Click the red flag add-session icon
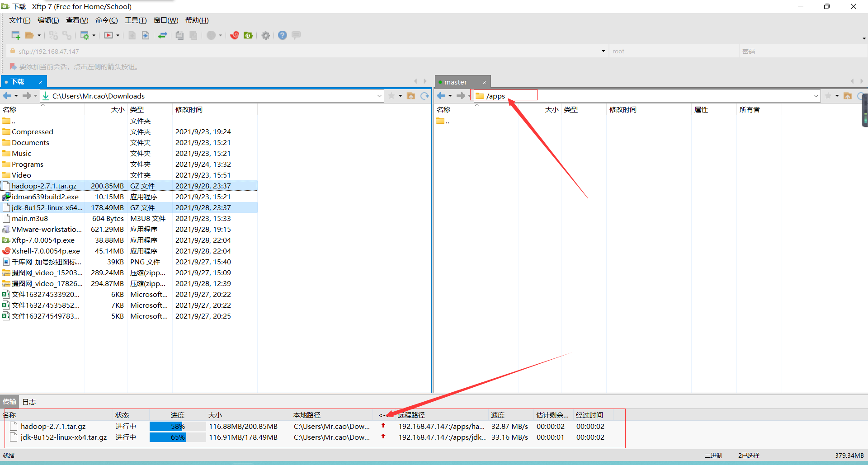 (x=13, y=66)
